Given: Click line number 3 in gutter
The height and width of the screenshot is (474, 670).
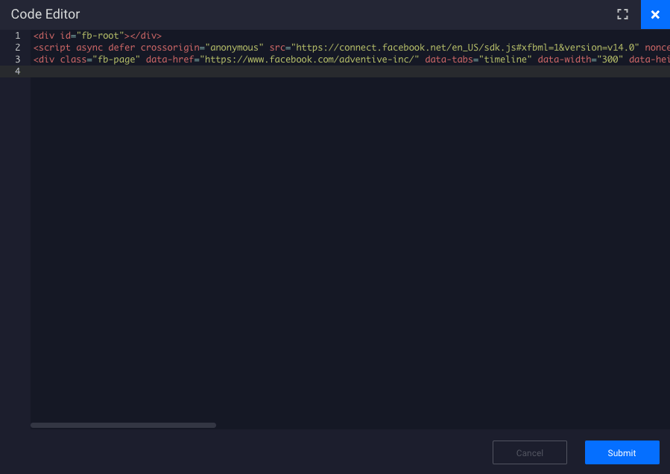Looking at the screenshot, I should (18, 59).
